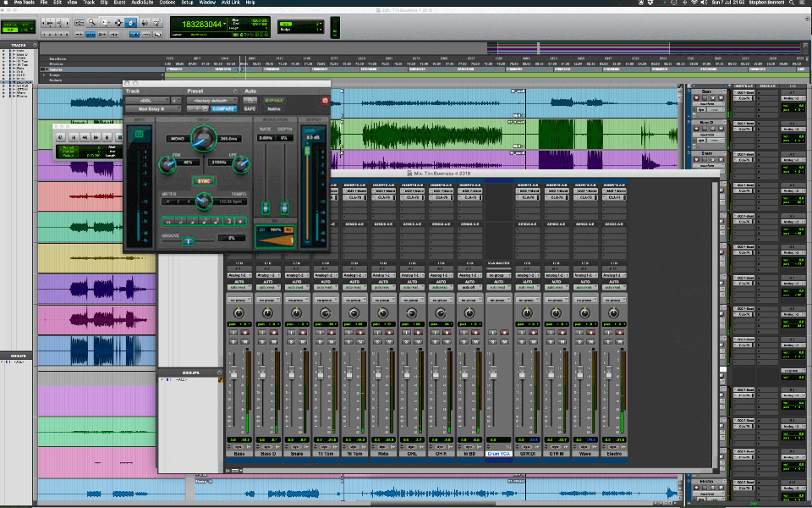Activate the SYNC button in Mod Delay III
Viewport: 812px width, 508px height.
(x=204, y=181)
